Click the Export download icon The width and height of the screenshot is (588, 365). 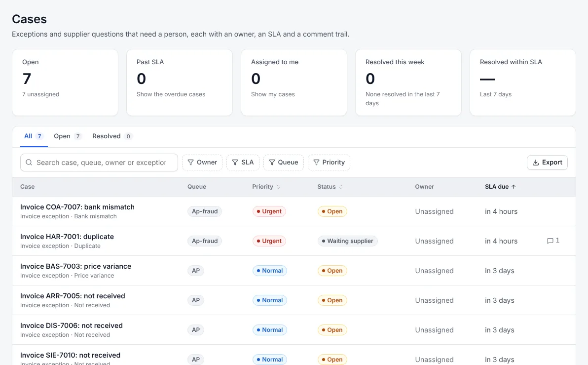tap(536, 162)
